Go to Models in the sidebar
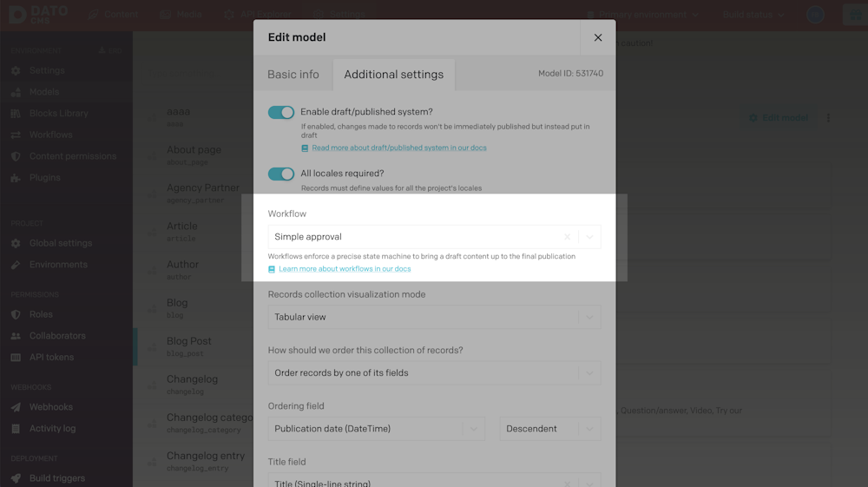 tap(44, 92)
